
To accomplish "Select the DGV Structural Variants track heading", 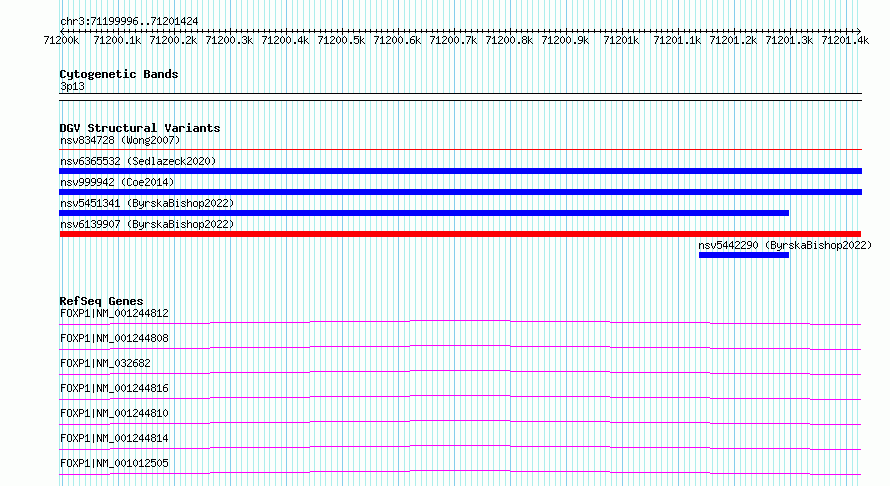I will pyautogui.click(x=140, y=128).
